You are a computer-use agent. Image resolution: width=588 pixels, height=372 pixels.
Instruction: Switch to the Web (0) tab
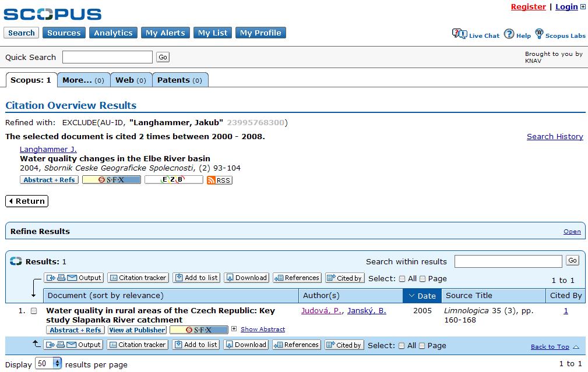click(x=131, y=80)
